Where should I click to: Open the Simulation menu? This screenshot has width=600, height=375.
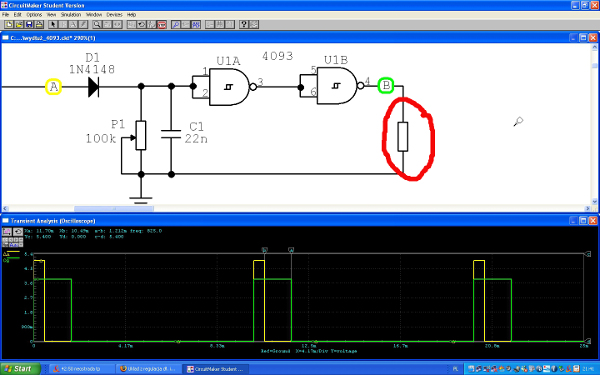point(71,15)
